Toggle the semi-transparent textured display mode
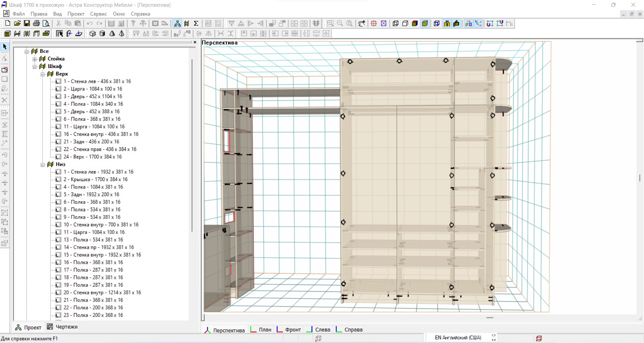This screenshot has width=644, height=343. click(425, 23)
